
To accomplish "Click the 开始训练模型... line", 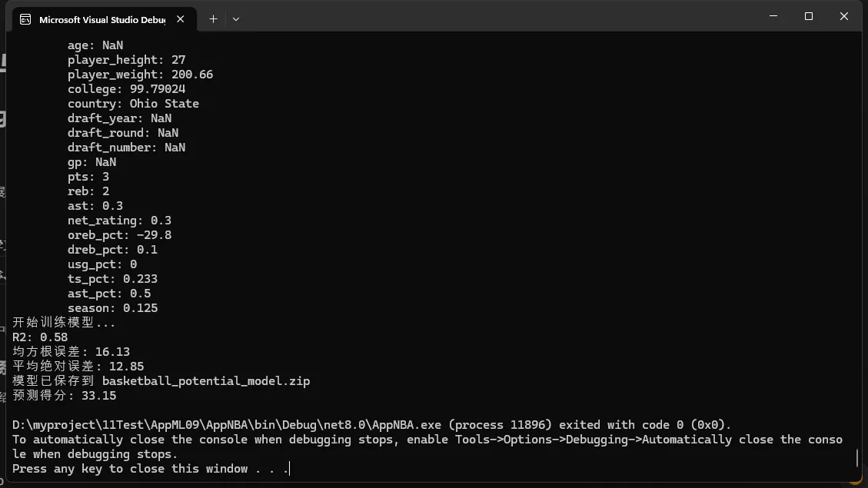I will pyautogui.click(x=64, y=323).
